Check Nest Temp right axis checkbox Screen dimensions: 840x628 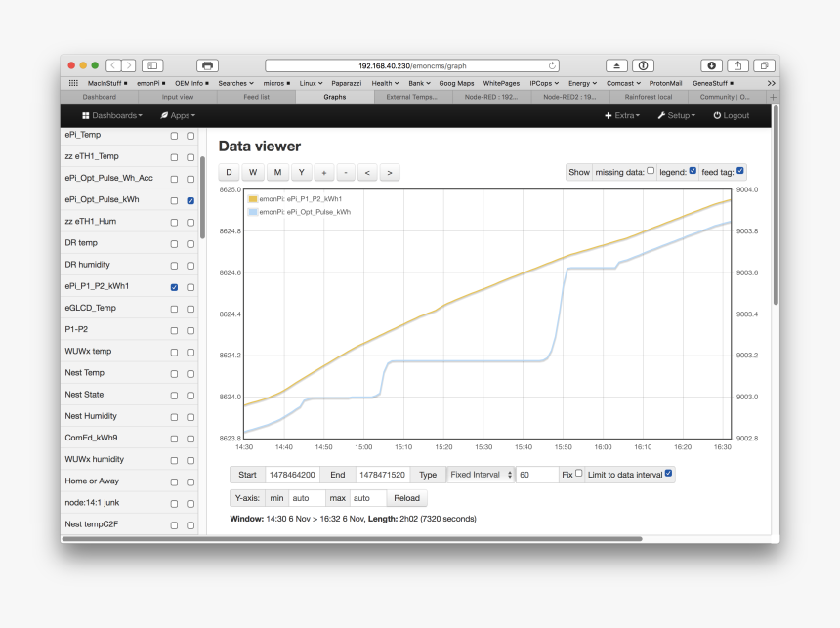tap(190, 374)
